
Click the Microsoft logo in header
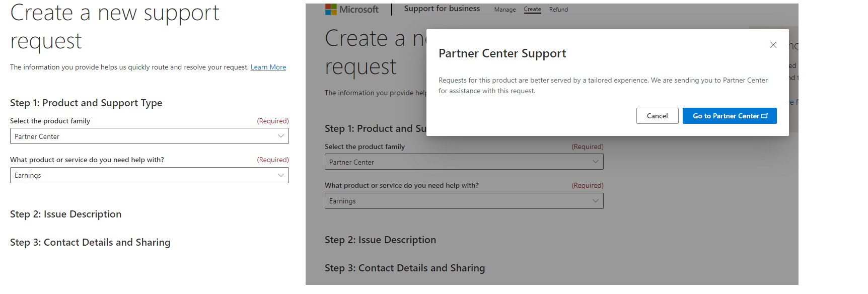click(x=351, y=9)
